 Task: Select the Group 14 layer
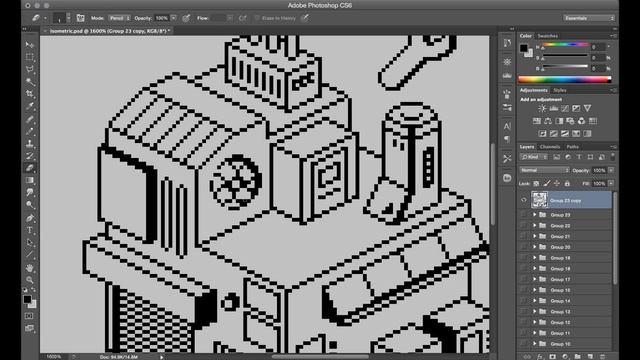pos(565,301)
